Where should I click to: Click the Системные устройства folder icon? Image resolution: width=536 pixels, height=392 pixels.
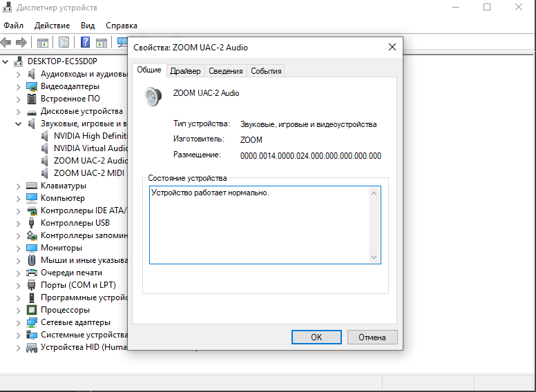pos(32,335)
